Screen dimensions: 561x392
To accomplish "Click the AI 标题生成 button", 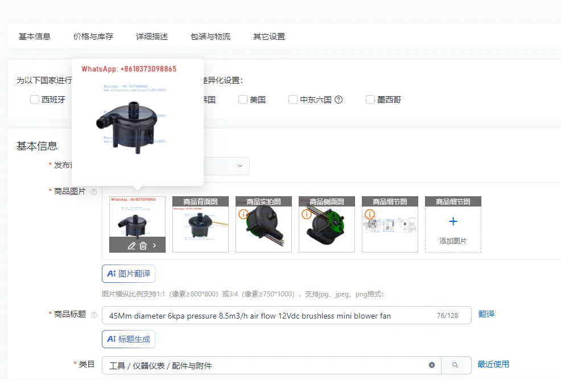I will tap(129, 339).
